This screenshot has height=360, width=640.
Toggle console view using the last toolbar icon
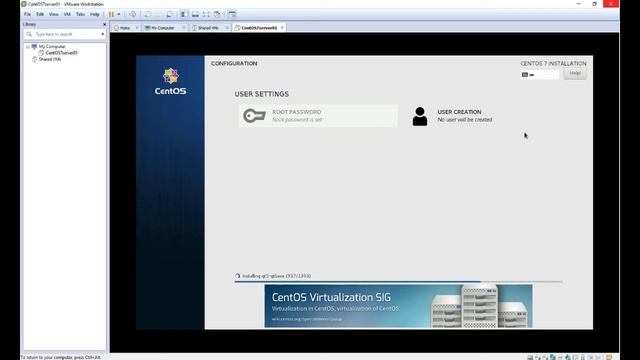[232, 14]
